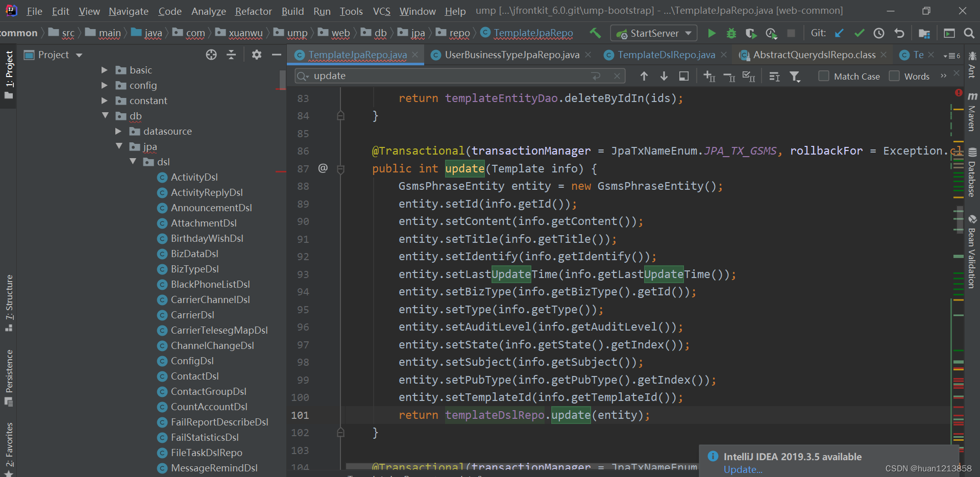Viewport: 980px width, 477px height.
Task: Close the TemplateJpaRepo.java tab
Action: coord(415,55)
